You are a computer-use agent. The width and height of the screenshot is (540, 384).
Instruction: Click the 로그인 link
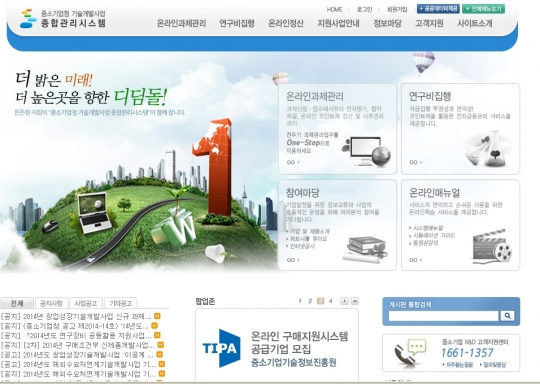click(x=364, y=9)
